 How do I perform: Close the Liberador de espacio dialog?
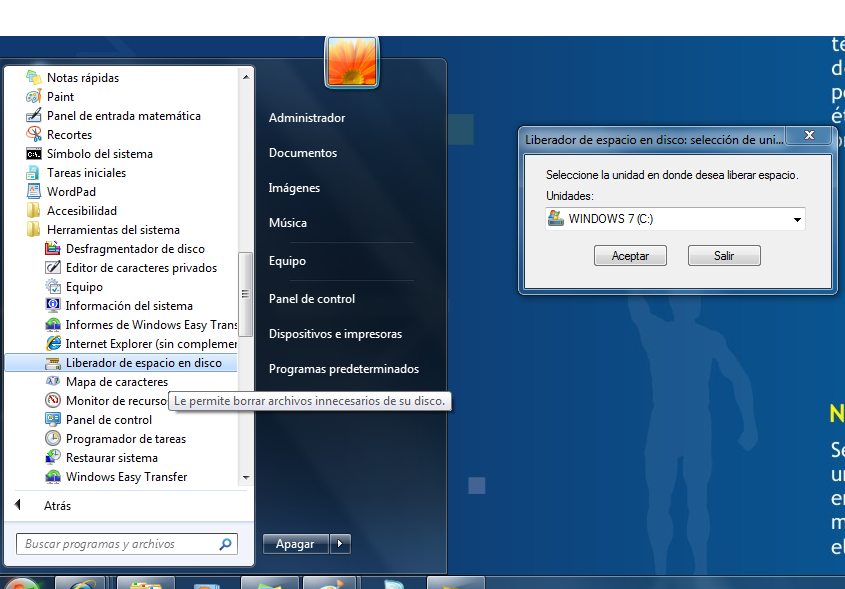(809, 135)
